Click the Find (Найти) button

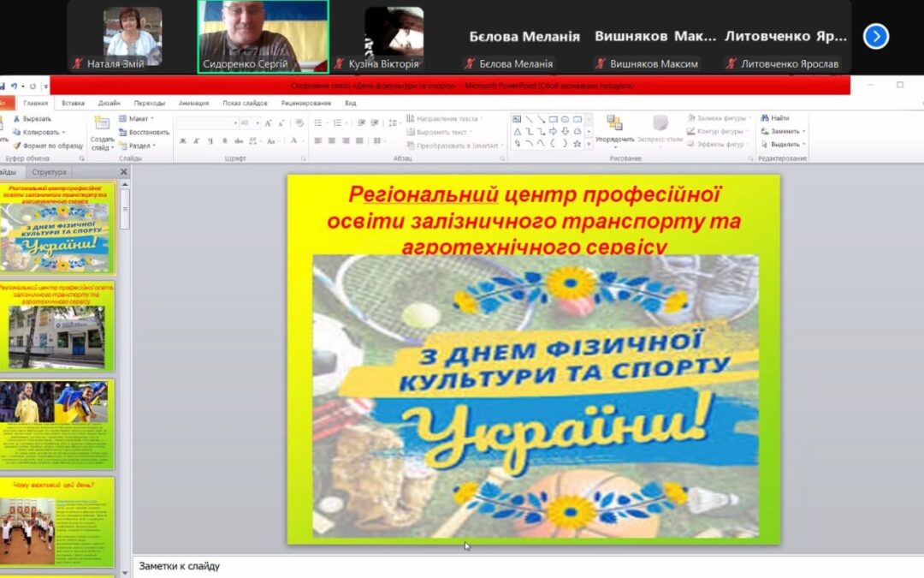pos(775,118)
